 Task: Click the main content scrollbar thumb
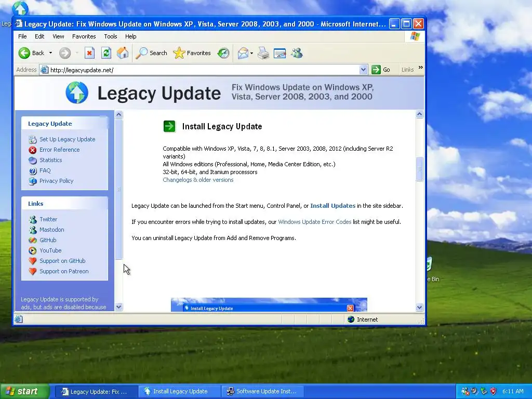tap(420, 169)
